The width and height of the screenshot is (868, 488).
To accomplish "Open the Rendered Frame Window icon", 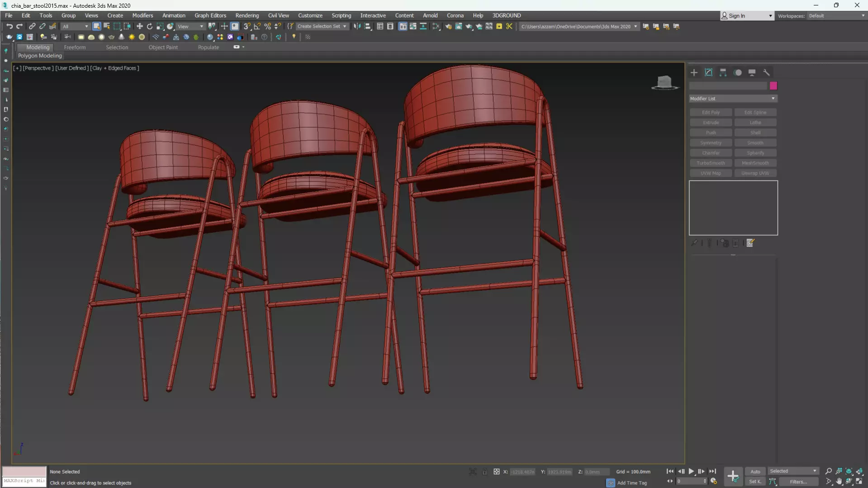I will coord(459,26).
